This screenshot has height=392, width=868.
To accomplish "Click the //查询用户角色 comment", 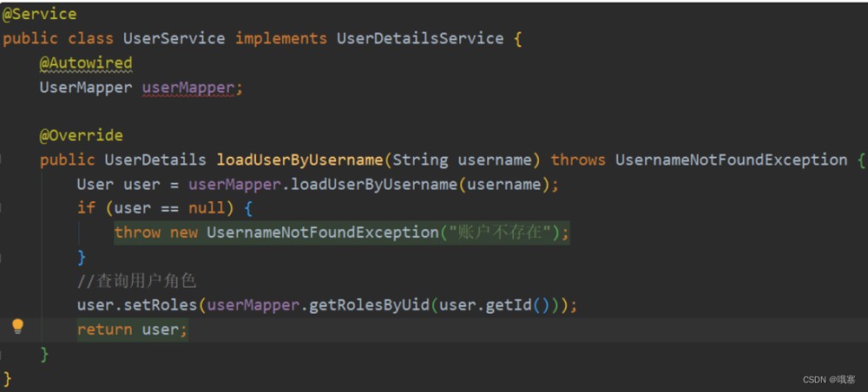I will [137, 281].
